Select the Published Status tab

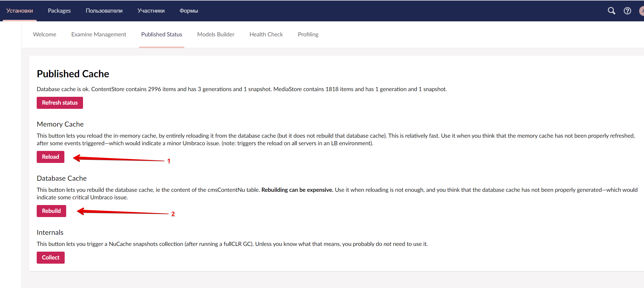coord(162,34)
